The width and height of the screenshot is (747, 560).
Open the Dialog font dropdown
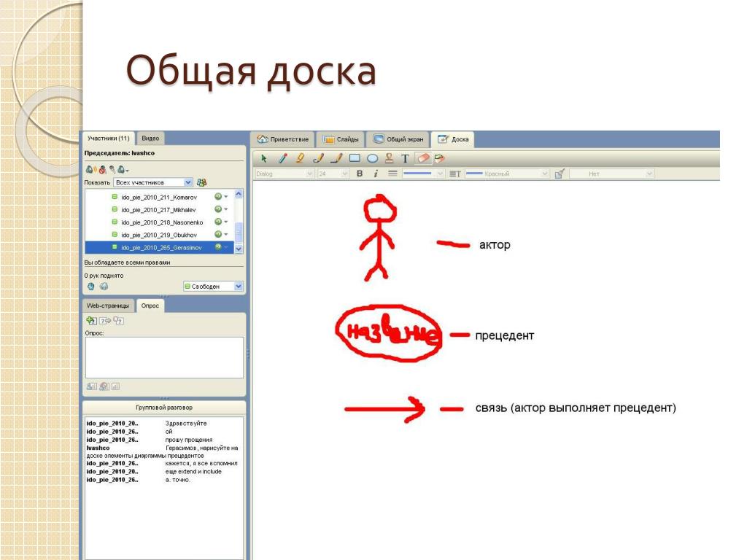285,174
